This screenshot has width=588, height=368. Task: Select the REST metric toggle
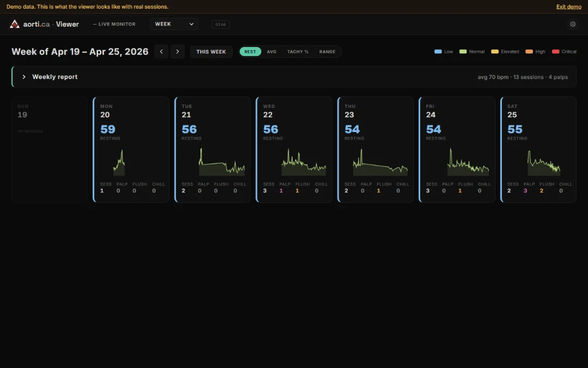pyautogui.click(x=250, y=51)
